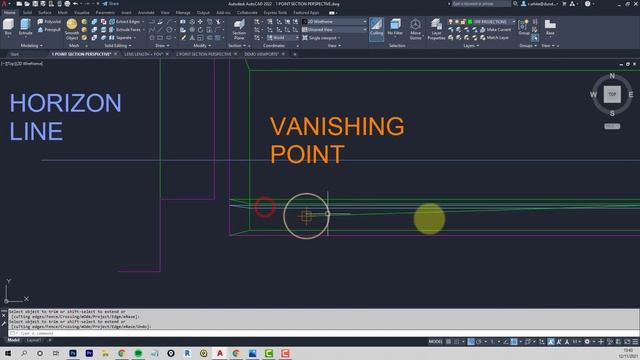Click the Move Gizmo icon
Image resolution: width=640 pixels, height=360 pixels.
pos(416,25)
